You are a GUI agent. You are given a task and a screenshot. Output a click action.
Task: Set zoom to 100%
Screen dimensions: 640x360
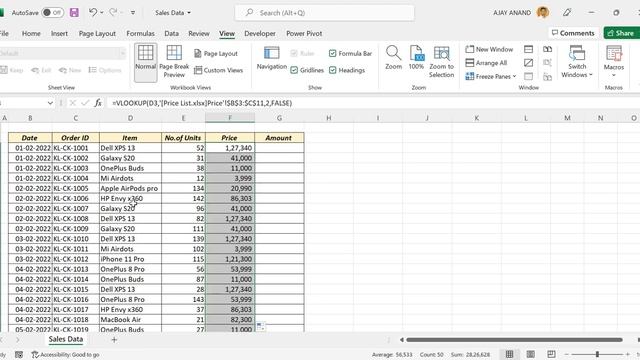coord(416,58)
